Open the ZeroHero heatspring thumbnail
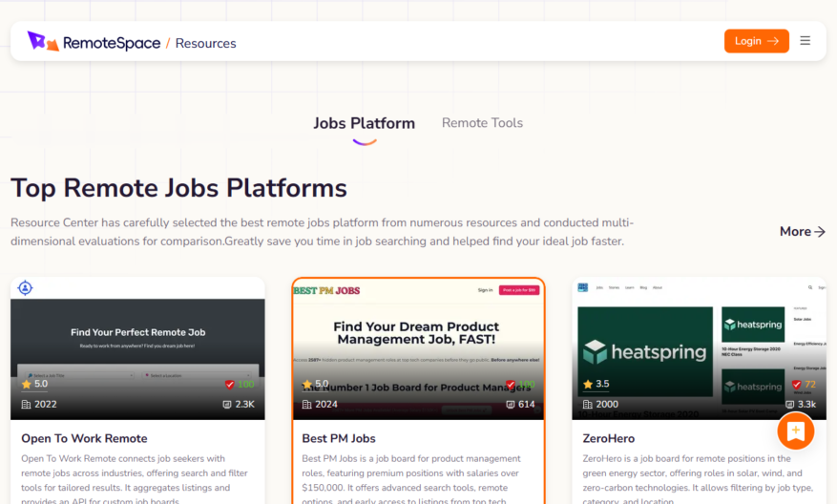837x504 pixels. coord(700,348)
